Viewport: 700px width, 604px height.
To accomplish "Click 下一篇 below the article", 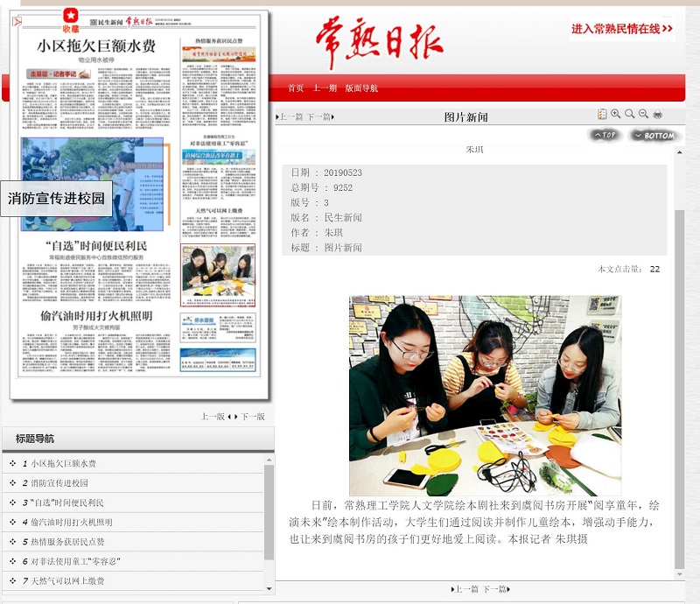I will tap(496, 589).
